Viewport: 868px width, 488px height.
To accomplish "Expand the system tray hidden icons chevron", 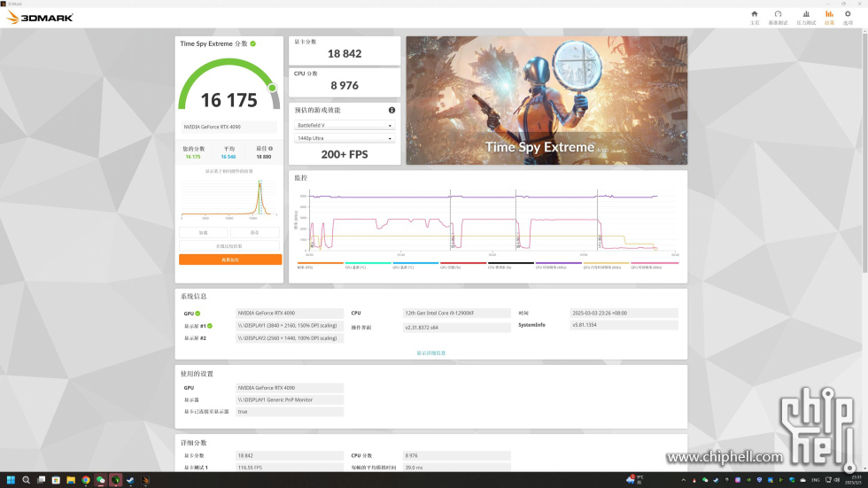I will point(683,480).
